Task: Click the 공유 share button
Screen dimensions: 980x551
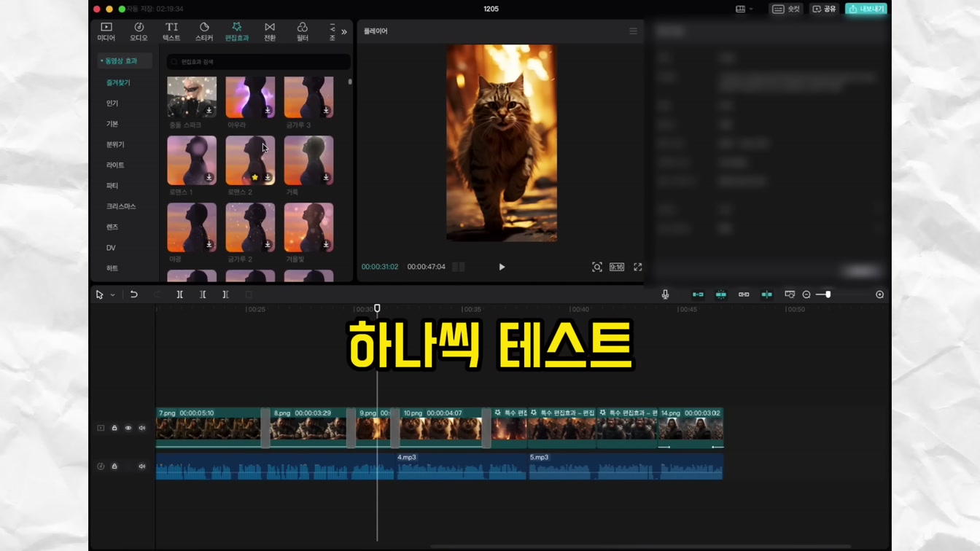Action: point(825,9)
